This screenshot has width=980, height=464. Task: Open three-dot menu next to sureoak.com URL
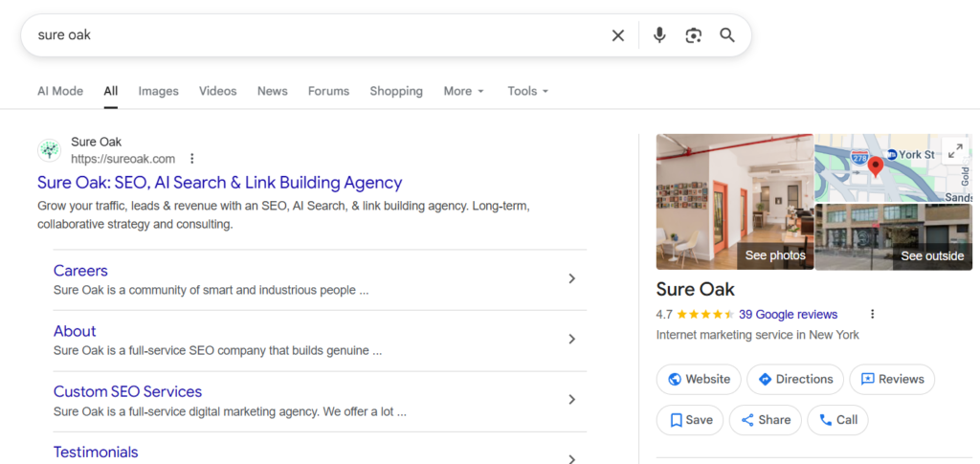click(x=192, y=159)
